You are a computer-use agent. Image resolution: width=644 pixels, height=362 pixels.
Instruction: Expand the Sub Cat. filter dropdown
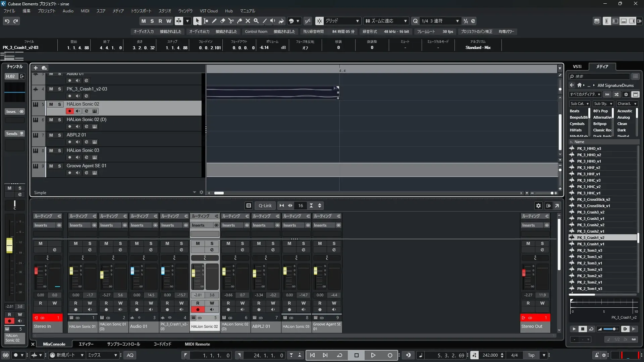(579, 104)
